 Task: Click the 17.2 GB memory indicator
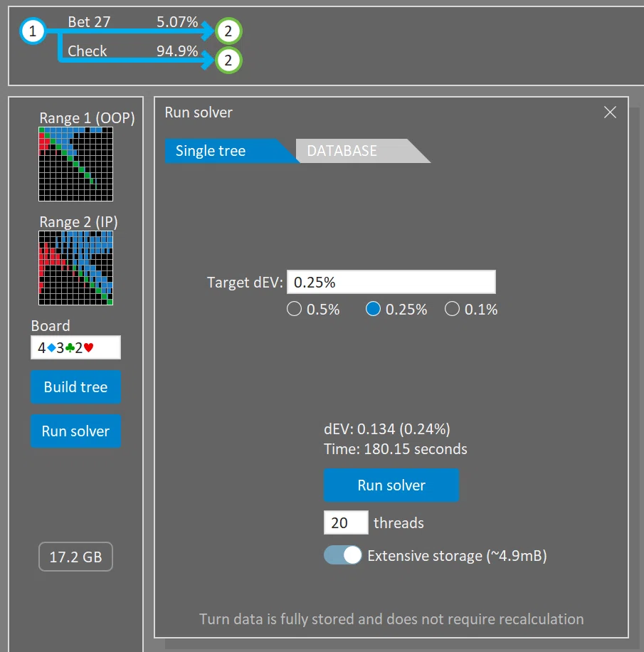pos(75,557)
